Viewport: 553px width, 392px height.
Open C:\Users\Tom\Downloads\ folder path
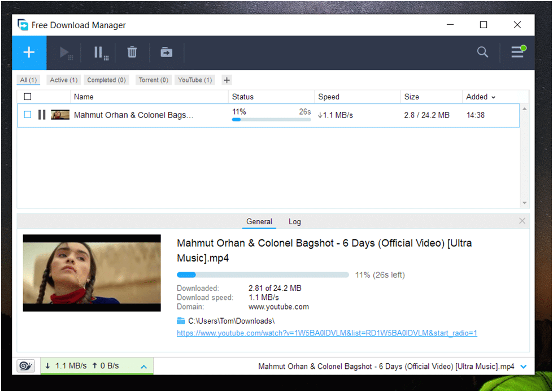tap(232, 321)
